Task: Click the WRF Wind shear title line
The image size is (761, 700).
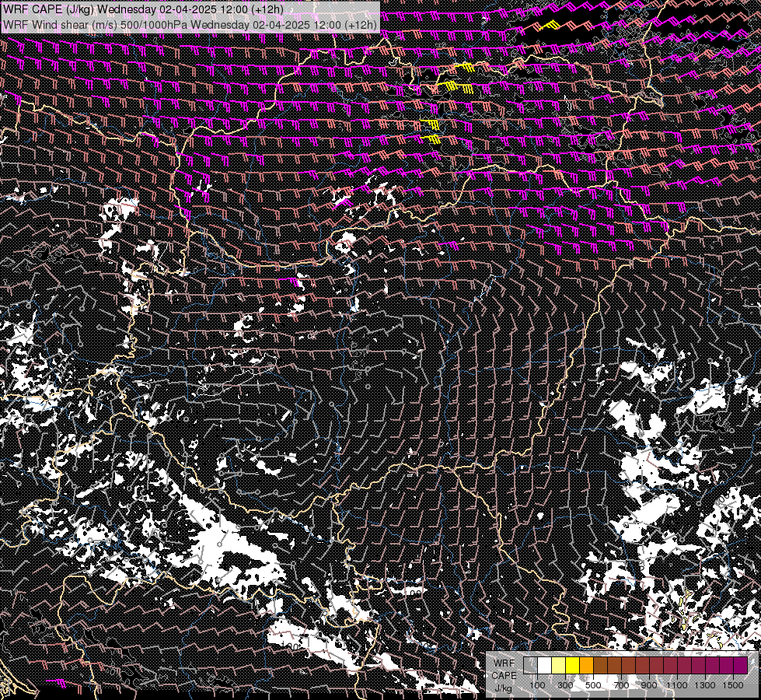Action: (x=190, y=25)
